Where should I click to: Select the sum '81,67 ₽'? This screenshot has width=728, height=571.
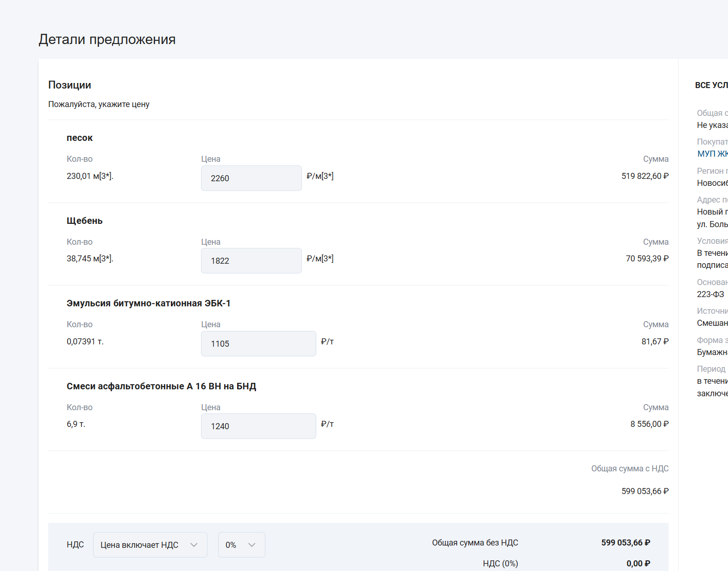[655, 342]
